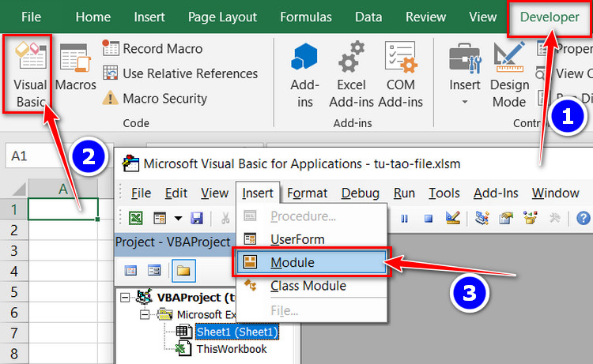Switch to the Page Layout tab
Viewport: 593px width, 364px height.
[222, 17]
